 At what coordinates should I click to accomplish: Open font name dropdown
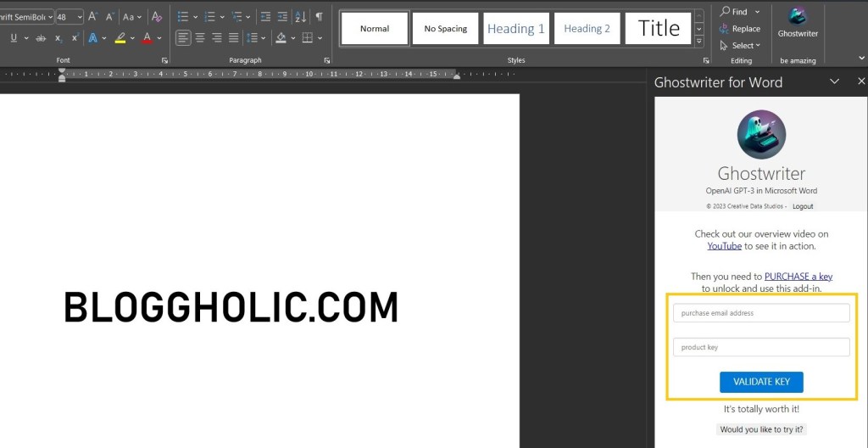tap(50, 17)
